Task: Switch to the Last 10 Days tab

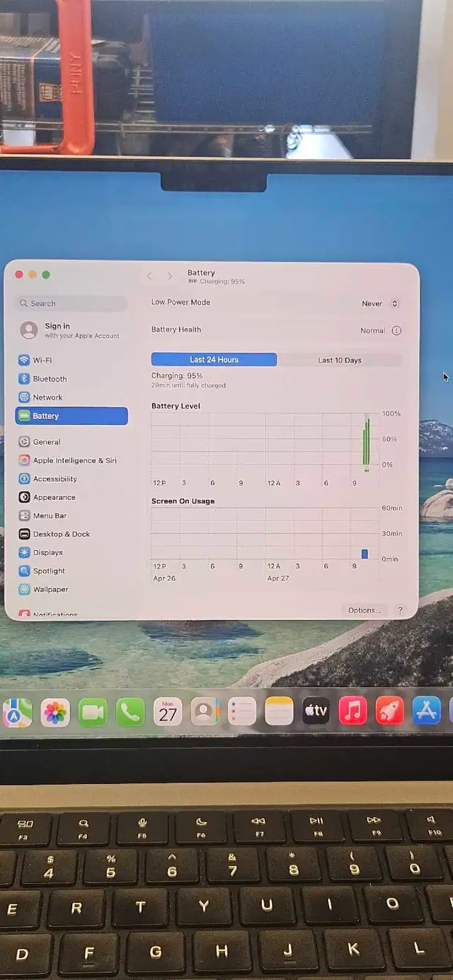Action: point(339,360)
